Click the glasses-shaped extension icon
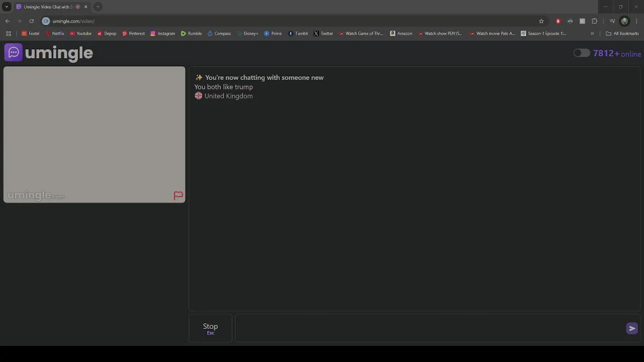 (570, 21)
